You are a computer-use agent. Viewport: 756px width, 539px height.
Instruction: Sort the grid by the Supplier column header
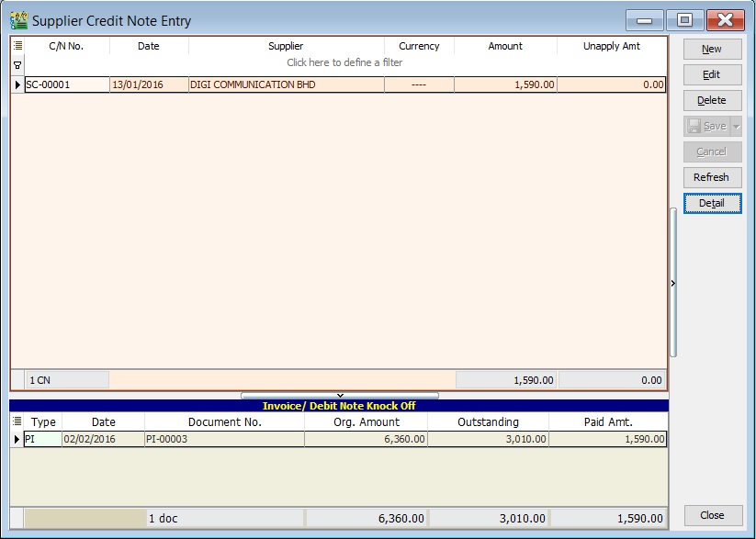click(x=286, y=46)
